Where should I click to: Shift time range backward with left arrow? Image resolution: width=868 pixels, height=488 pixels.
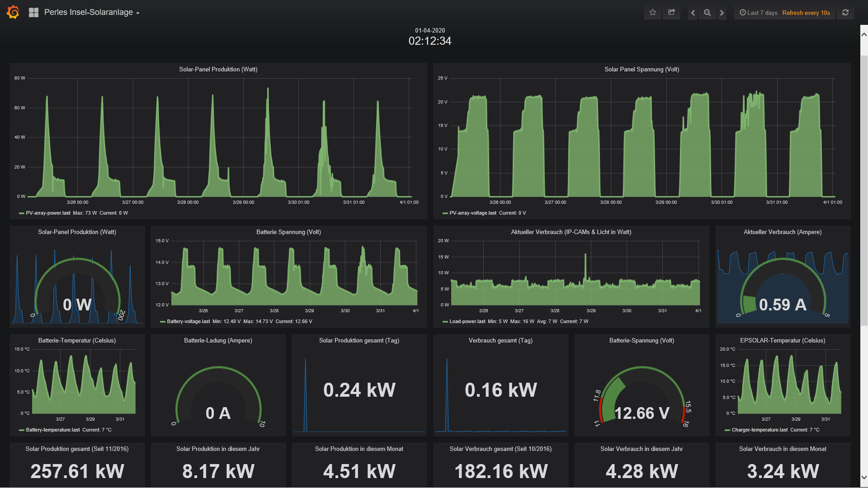click(693, 13)
